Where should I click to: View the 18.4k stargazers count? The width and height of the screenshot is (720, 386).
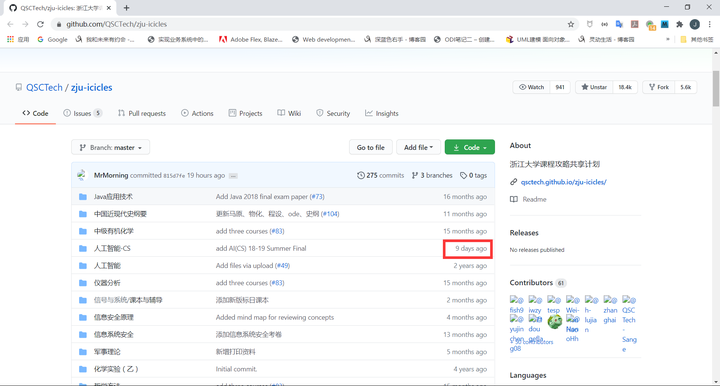click(x=625, y=87)
